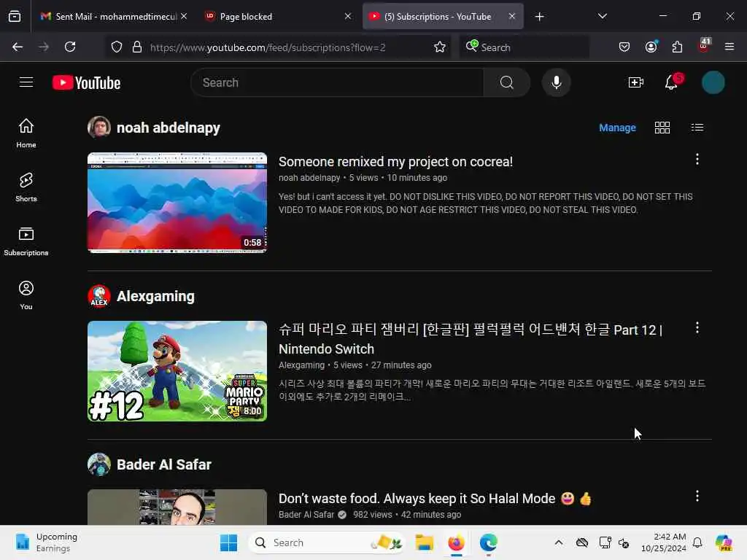Open 'Don't waste food' video title
This screenshot has height=560, width=747.
click(x=435, y=499)
